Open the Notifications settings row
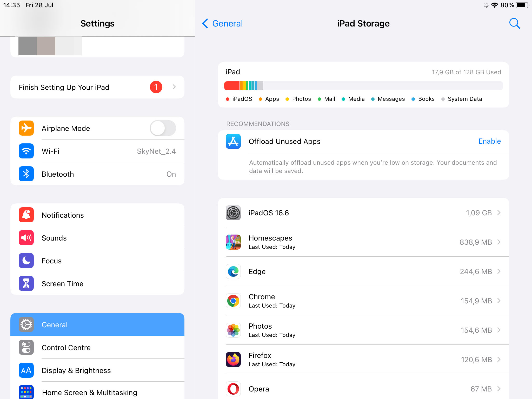Viewport: 532px width, 399px height. tap(97, 215)
